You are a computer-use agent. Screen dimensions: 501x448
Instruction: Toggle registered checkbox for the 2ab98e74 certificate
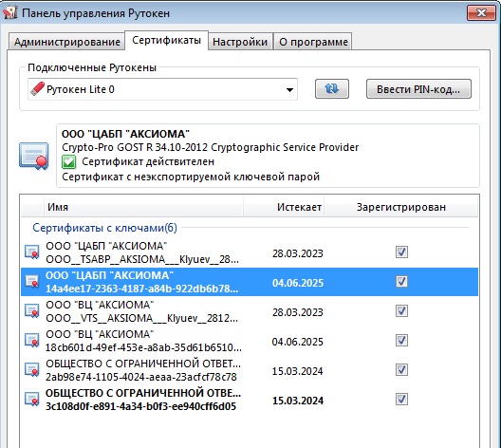[401, 370]
